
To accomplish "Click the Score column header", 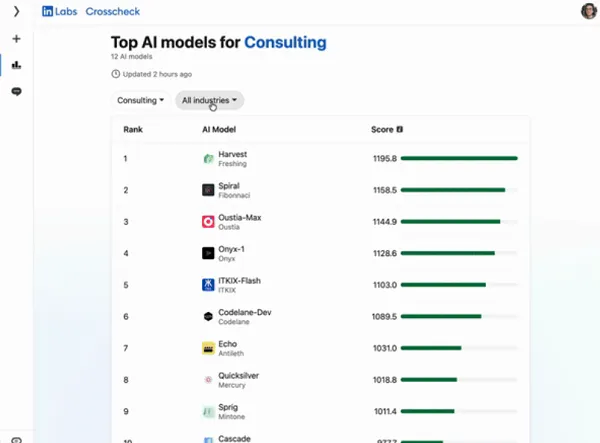I will coord(382,129).
